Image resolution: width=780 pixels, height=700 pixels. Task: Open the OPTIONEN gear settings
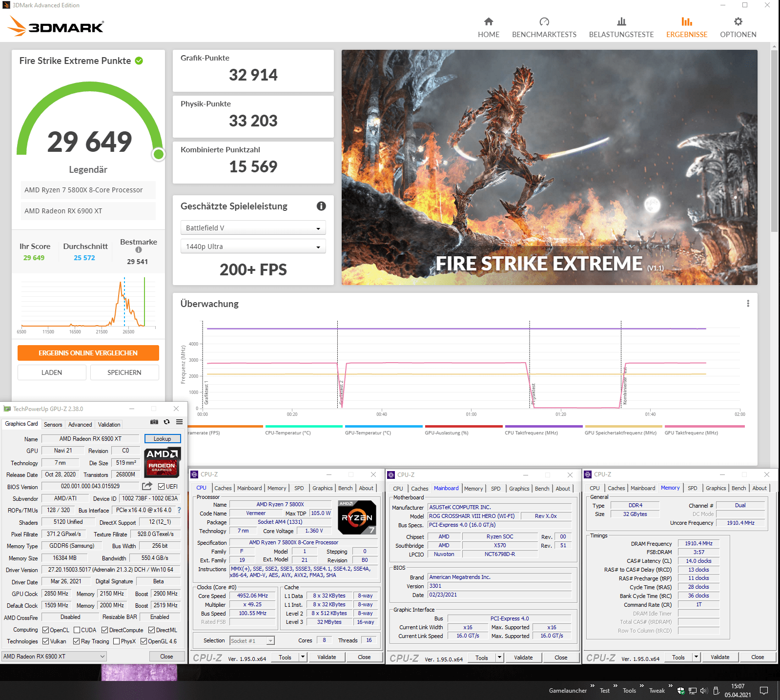(x=738, y=28)
